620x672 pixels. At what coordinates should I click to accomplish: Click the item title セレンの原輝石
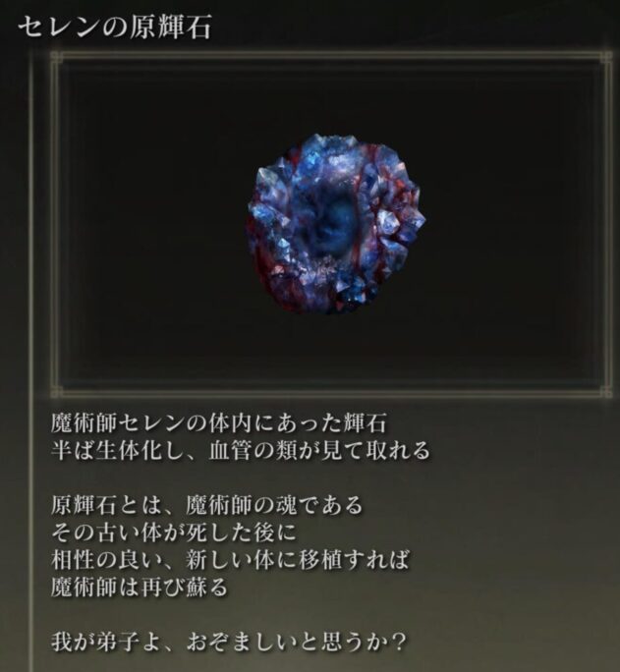(115, 28)
